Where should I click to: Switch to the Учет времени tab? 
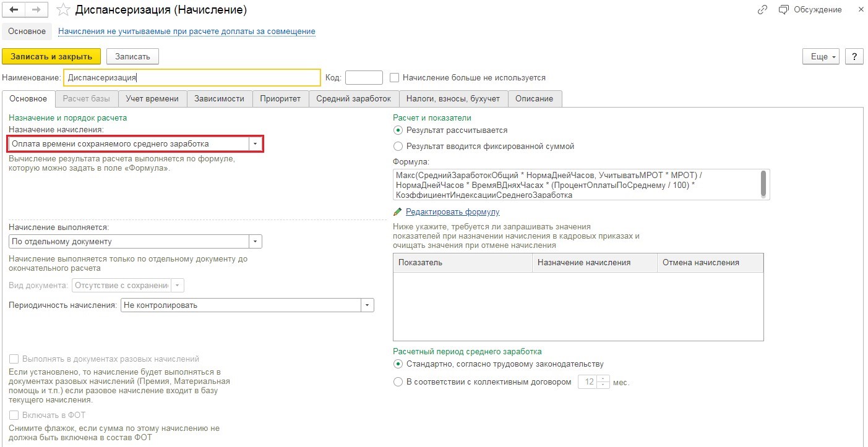pyautogui.click(x=152, y=99)
